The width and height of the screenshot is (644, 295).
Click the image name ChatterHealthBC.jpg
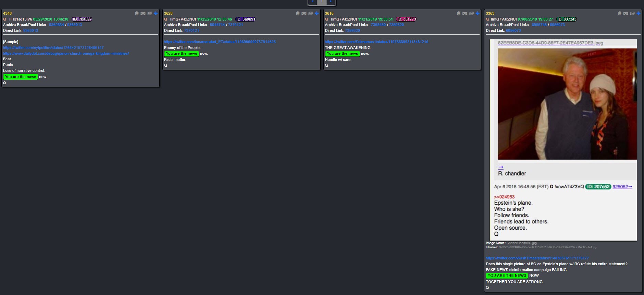pos(521,243)
